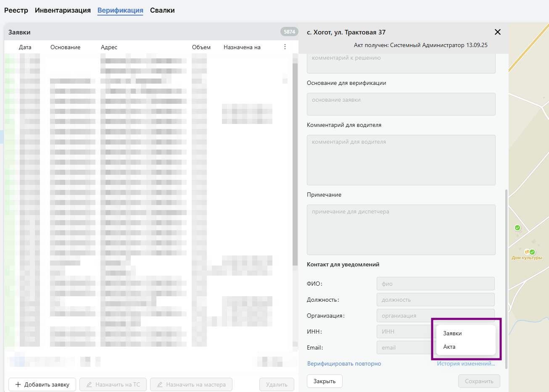Screen dimensions: 549x392
Task: Choose Акта in the history popup menu
Action: (449, 347)
